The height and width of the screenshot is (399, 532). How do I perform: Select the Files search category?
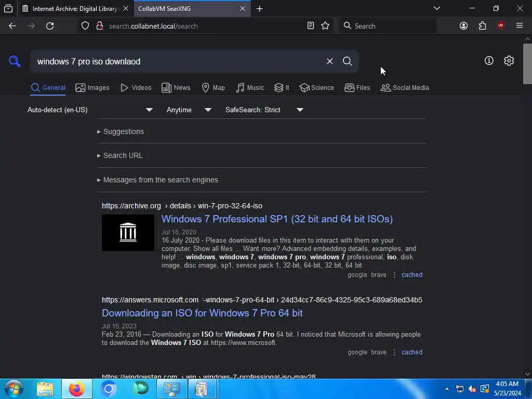click(357, 87)
